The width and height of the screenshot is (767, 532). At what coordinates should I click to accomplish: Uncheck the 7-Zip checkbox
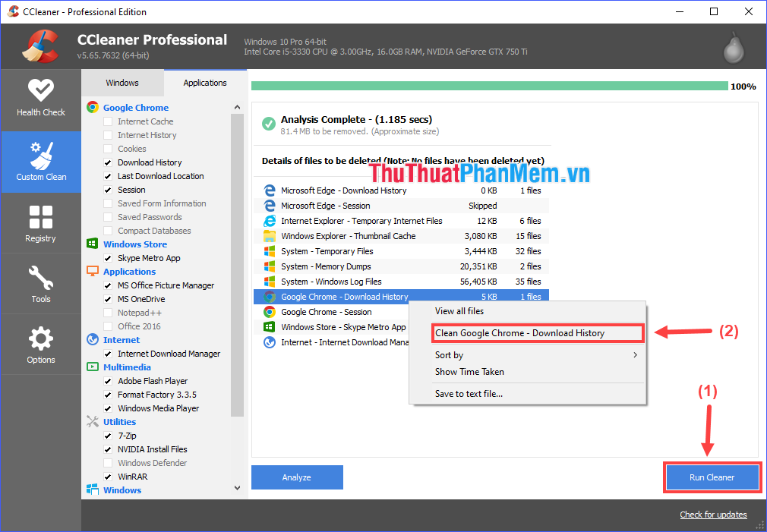coord(108,436)
